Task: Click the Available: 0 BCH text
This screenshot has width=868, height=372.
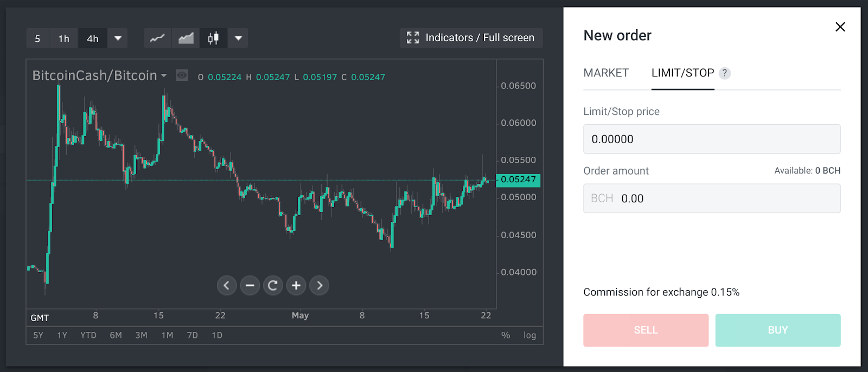Action: pos(807,170)
